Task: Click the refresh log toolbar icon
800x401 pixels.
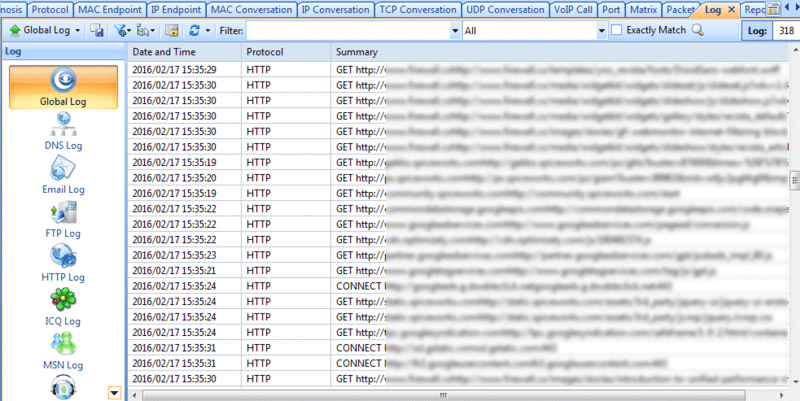Action: (194, 31)
